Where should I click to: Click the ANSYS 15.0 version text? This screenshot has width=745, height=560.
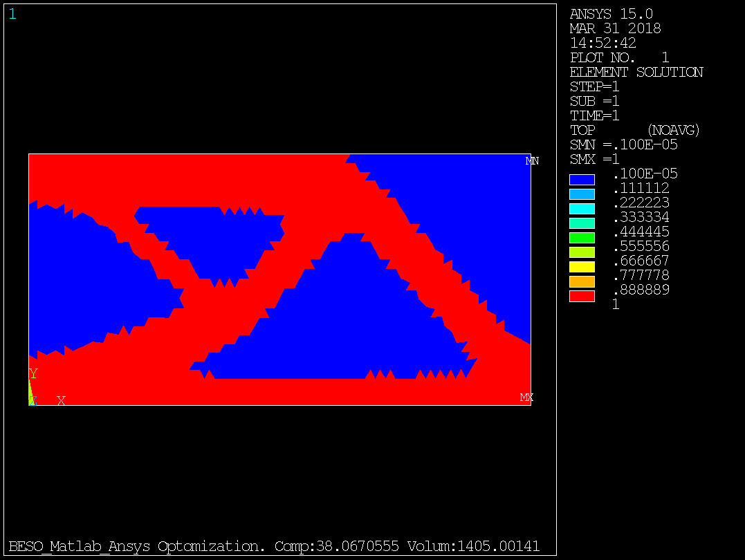[x=611, y=14]
